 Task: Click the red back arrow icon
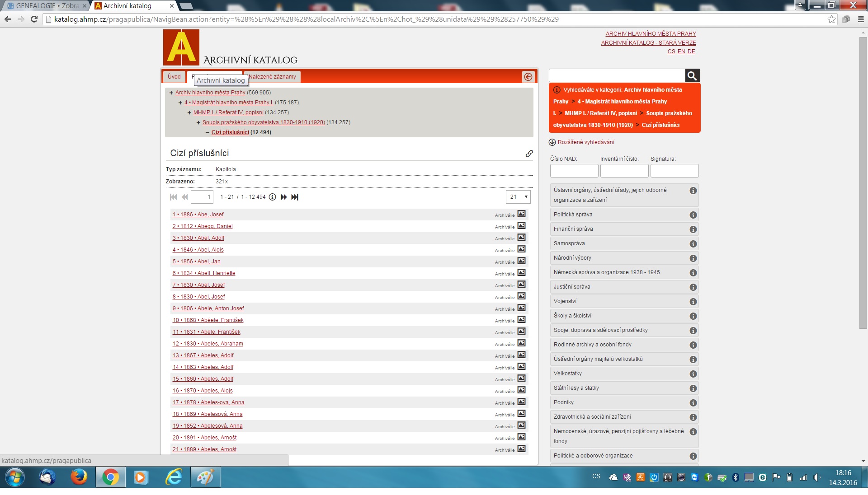coord(528,77)
